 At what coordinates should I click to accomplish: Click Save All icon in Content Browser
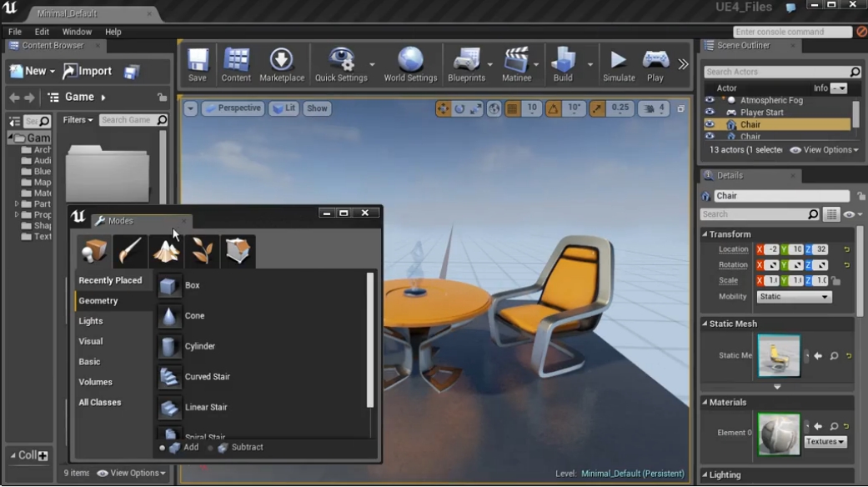pos(131,72)
